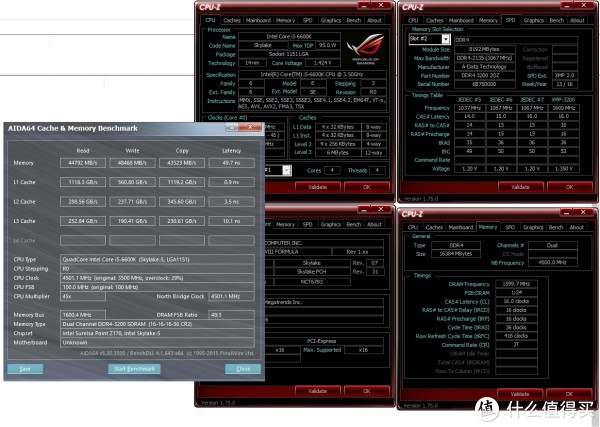Open the Slot #2 memory slot dropdown
This screenshot has height=427, width=600.
pyautogui.click(x=445, y=39)
